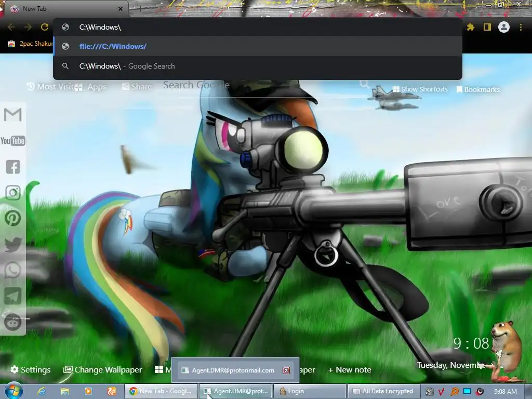This screenshot has width=532, height=399.
Task: Open the new tab page Settings
Action: 31,370
